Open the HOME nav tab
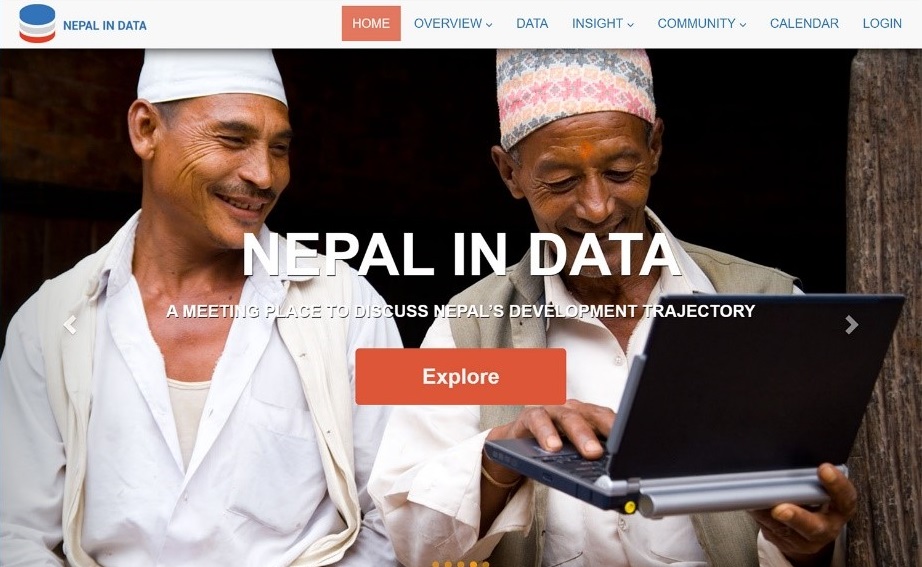The height and width of the screenshot is (567, 922). click(x=371, y=24)
